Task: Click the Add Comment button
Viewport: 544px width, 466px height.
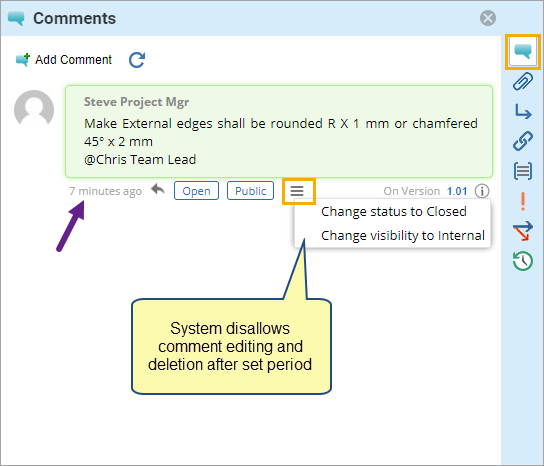Action: (64, 60)
